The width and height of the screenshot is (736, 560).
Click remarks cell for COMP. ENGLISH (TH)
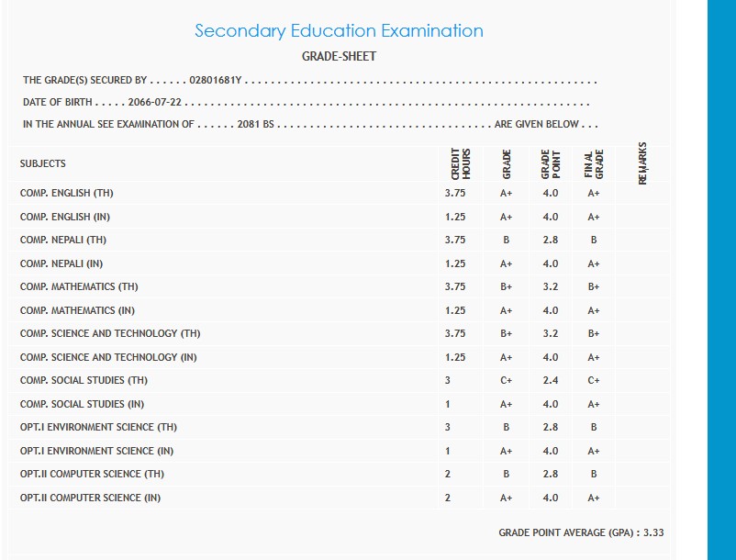[641, 194]
